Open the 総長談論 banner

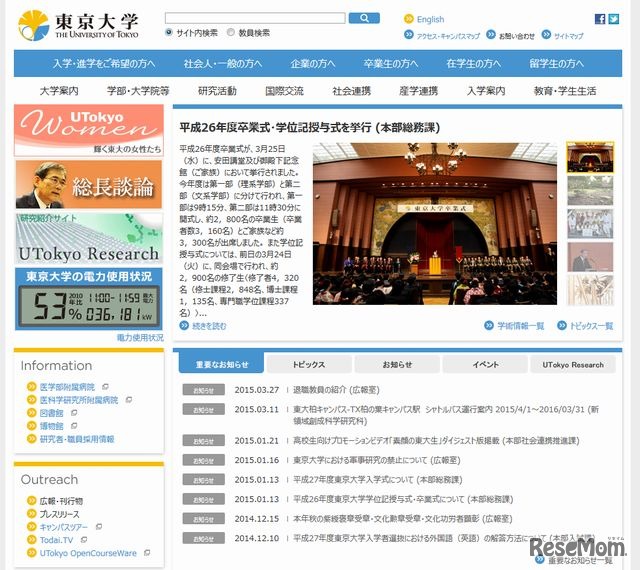coord(89,184)
